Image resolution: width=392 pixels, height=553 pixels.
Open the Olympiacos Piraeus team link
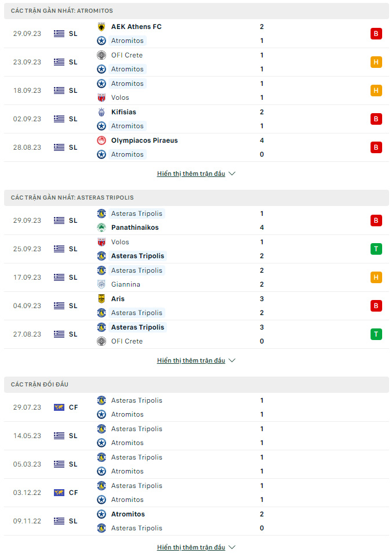coord(144,140)
